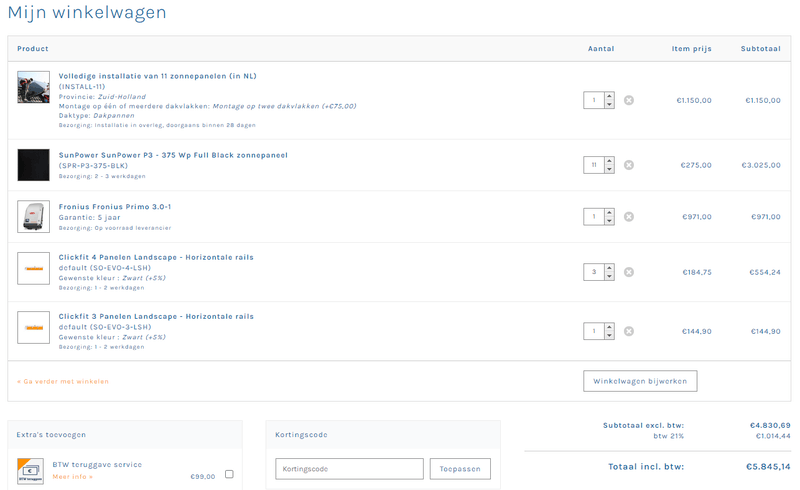This screenshot has width=800, height=490.
Task: Select the €3.025,00 subtotal value
Action: coord(761,165)
